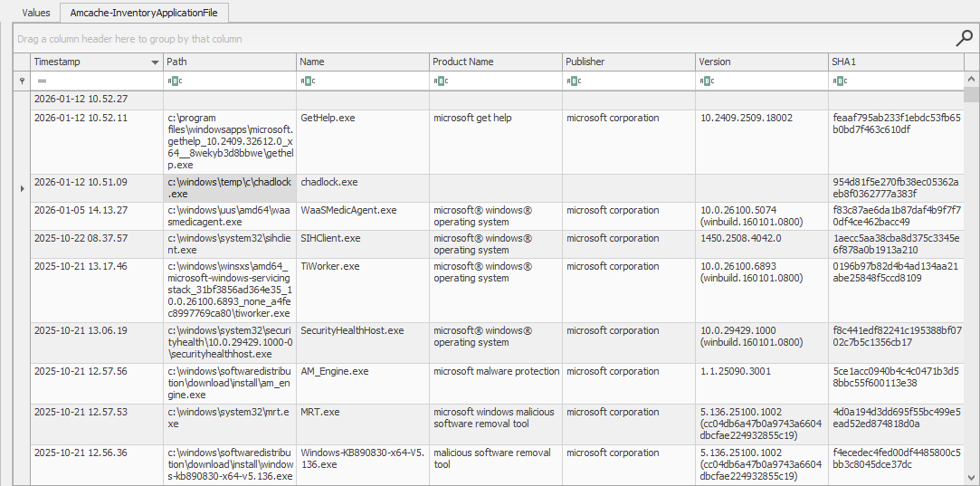Select the waasmedicagent.exe path cell

tap(230, 216)
